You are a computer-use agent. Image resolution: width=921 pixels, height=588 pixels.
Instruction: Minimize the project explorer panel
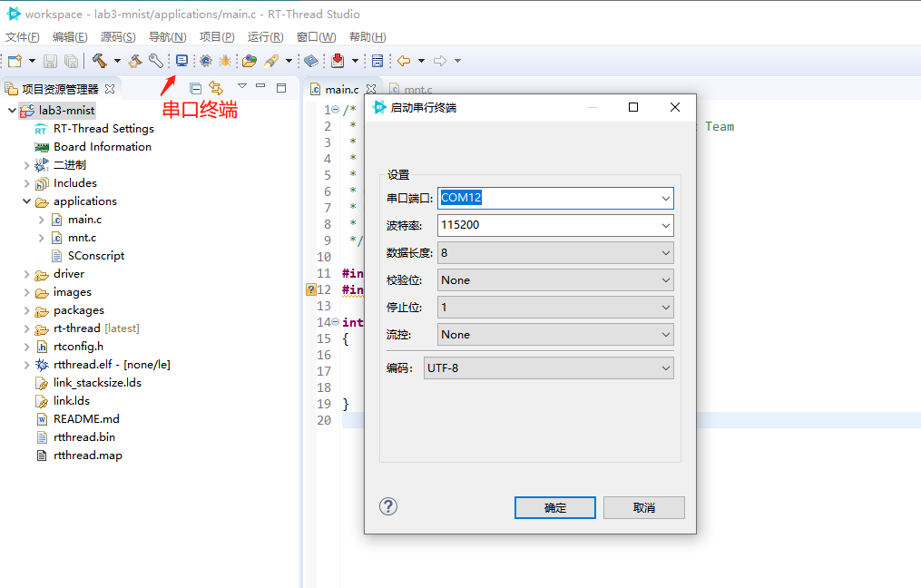[260, 86]
